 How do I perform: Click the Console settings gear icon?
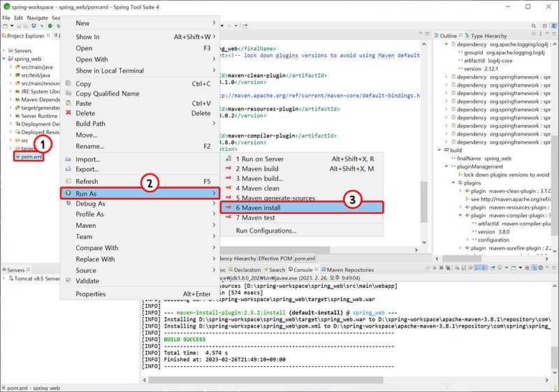[x=540, y=268]
